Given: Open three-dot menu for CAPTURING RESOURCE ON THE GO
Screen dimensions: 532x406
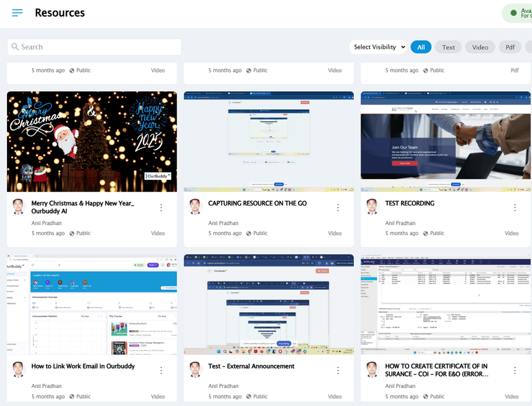Looking at the screenshot, I should tap(338, 207).
